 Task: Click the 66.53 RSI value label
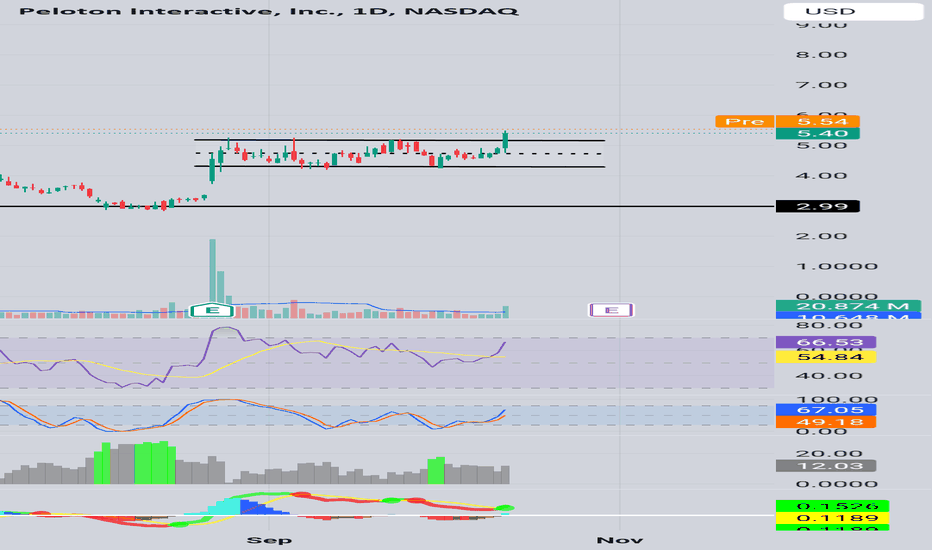(x=826, y=342)
